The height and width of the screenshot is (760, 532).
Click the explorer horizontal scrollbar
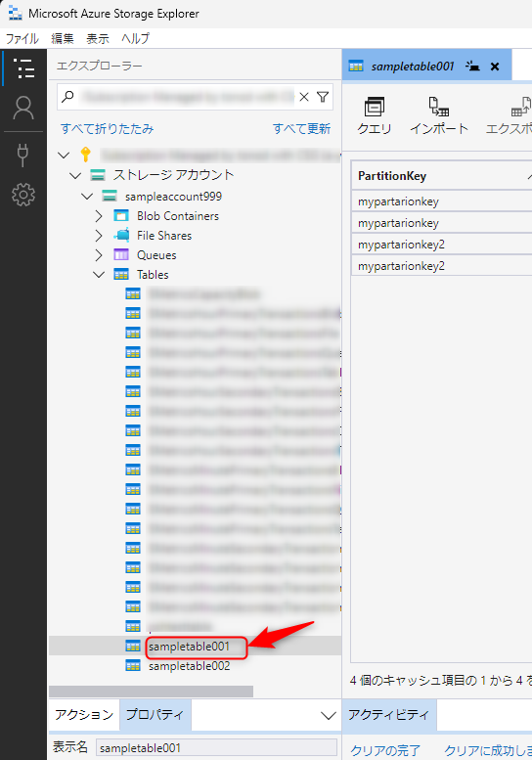[x=151, y=692]
